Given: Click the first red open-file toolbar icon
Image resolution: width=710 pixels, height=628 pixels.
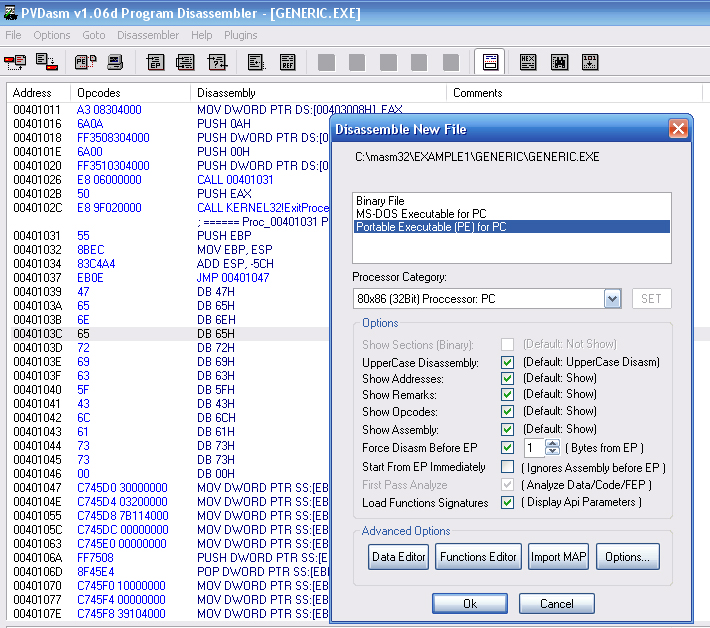Looking at the screenshot, I should pos(15,62).
